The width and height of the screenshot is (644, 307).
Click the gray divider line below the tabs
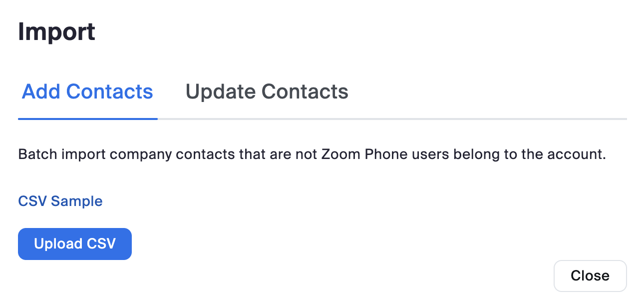[x=389, y=119]
